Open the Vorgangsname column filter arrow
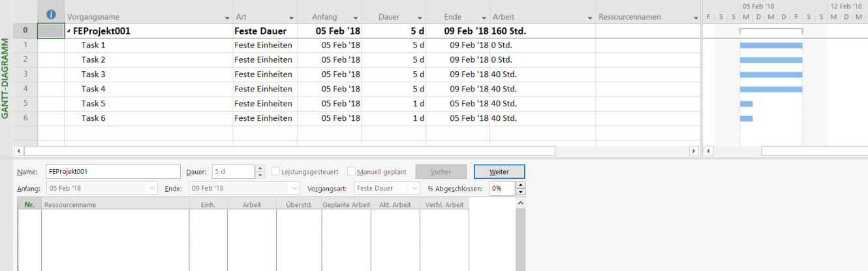Image resolution: width=868 pixels, height=271 pixels. click(x=227, y=18)
